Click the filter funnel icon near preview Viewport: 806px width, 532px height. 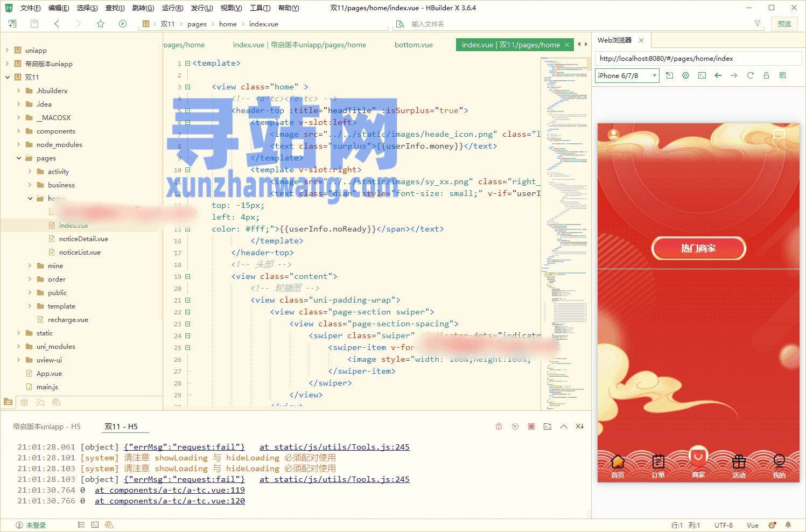[x=758, y=24]
